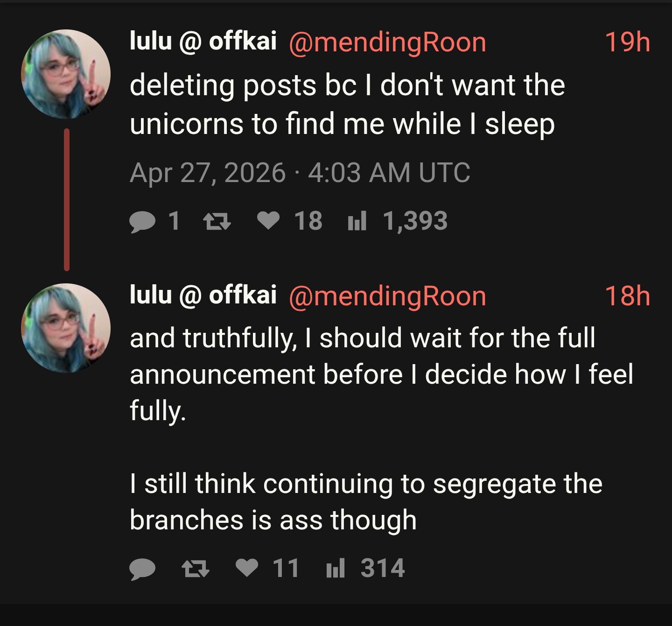Click the 'segregate the branches' post text

pyautogui.click(x=366, y=502)
